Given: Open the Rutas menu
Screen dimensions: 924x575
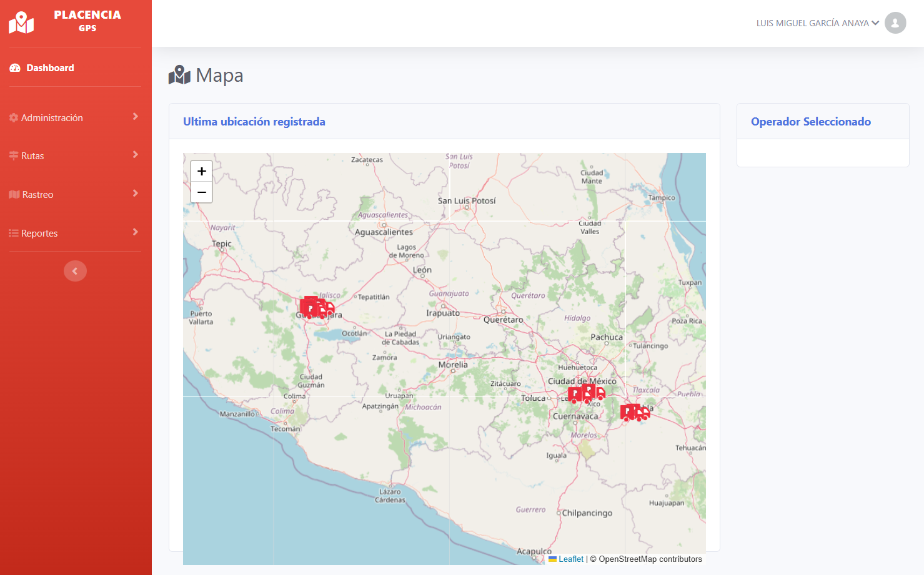Looking at the screenshot, I should click(x=75, y=155).
